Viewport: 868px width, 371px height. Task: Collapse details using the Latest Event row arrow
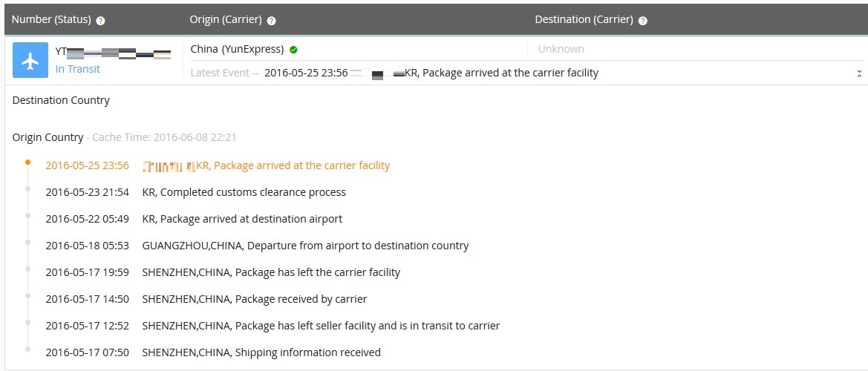point(859,73)
